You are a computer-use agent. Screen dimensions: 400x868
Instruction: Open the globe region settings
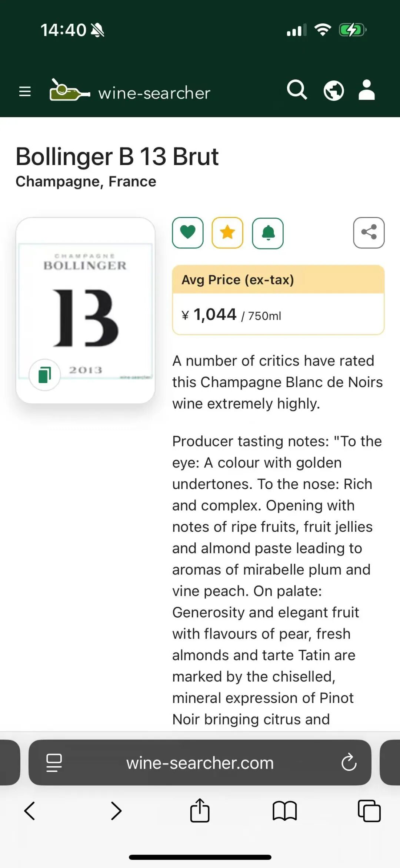[x=334, y=90]
